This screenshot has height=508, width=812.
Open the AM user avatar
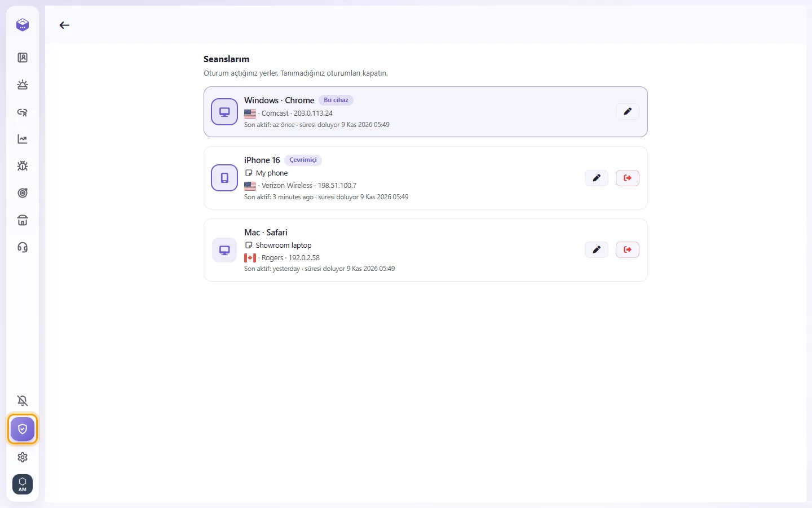point(23,484)
